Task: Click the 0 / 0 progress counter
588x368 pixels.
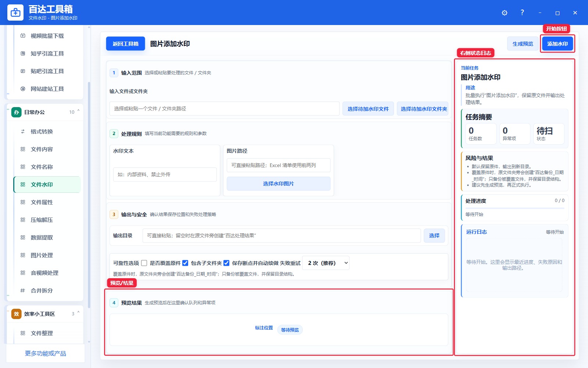Action: (560, 201)
